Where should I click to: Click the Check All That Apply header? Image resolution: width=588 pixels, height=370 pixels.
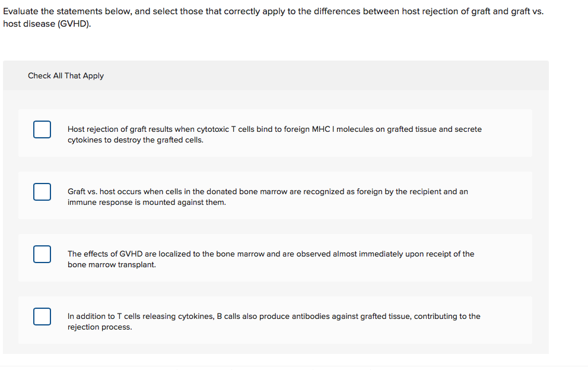pyautogui.click(x=65, y=75)
